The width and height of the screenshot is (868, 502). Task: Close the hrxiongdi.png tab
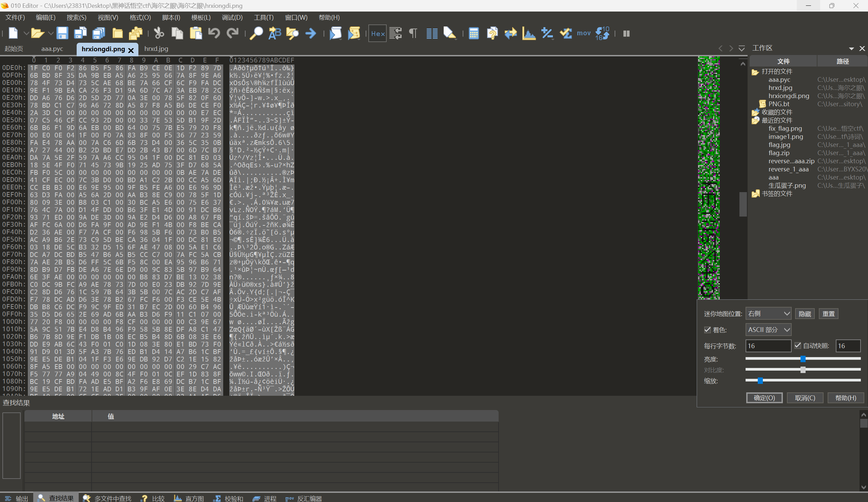pos(131,50)
